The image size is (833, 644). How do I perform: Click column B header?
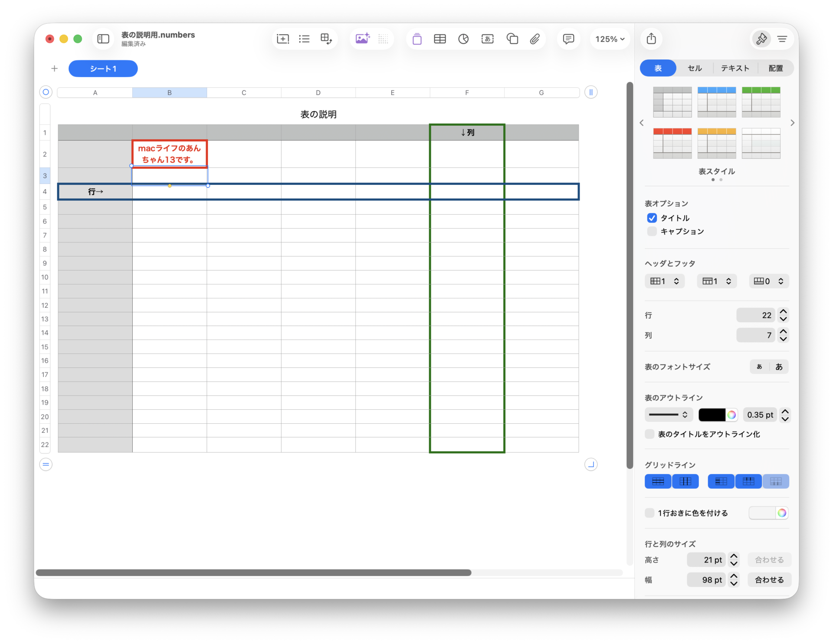click(170, 92)
